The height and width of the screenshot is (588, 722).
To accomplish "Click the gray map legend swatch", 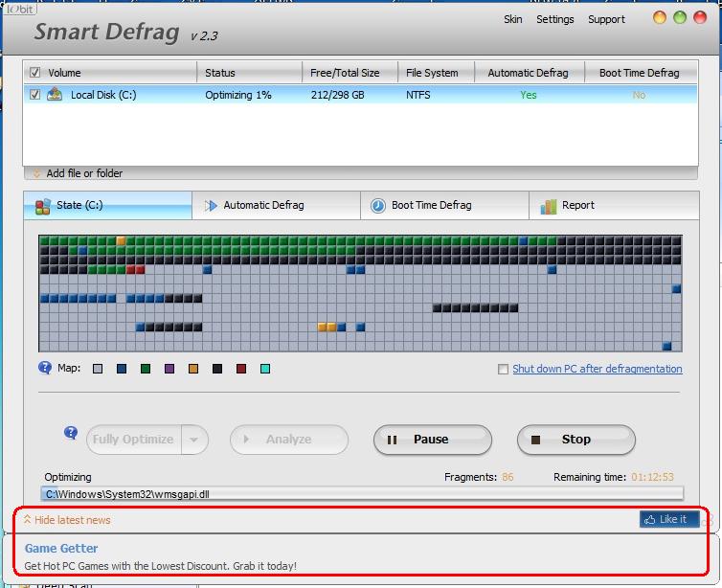I will pos(98,369).
